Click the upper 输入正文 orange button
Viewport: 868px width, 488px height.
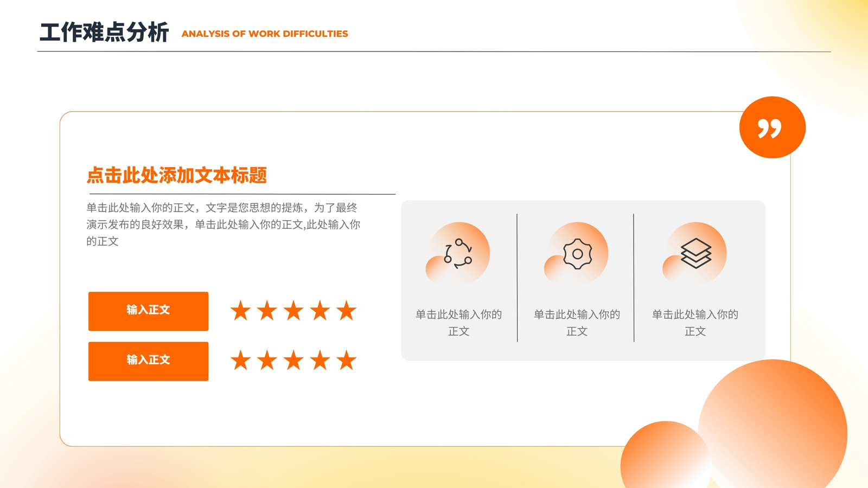pyautogui.click(x=148, y=311)
